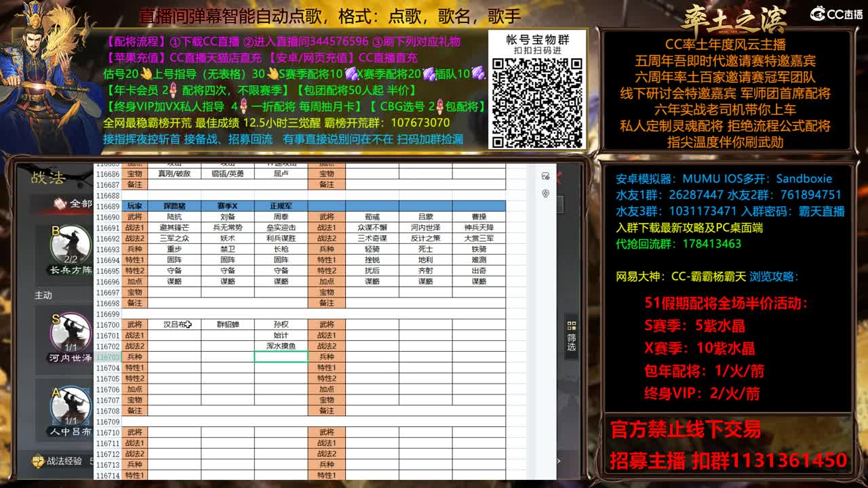Image resolution: width=868 pixels, height=488 pixels.
Task: Select the cell containing 出奇
Action: click(x=479, y=270)
